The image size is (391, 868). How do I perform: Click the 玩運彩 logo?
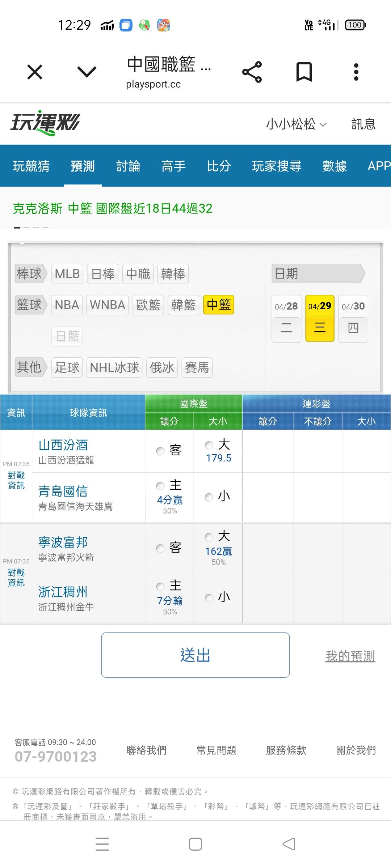pyautogui.click(x=45, y=123)
